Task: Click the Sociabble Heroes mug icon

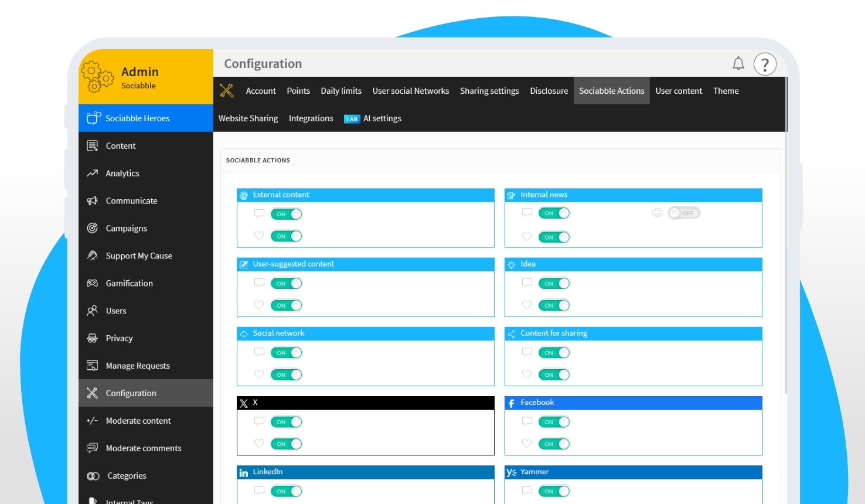Action: click(x=94, y=118)
